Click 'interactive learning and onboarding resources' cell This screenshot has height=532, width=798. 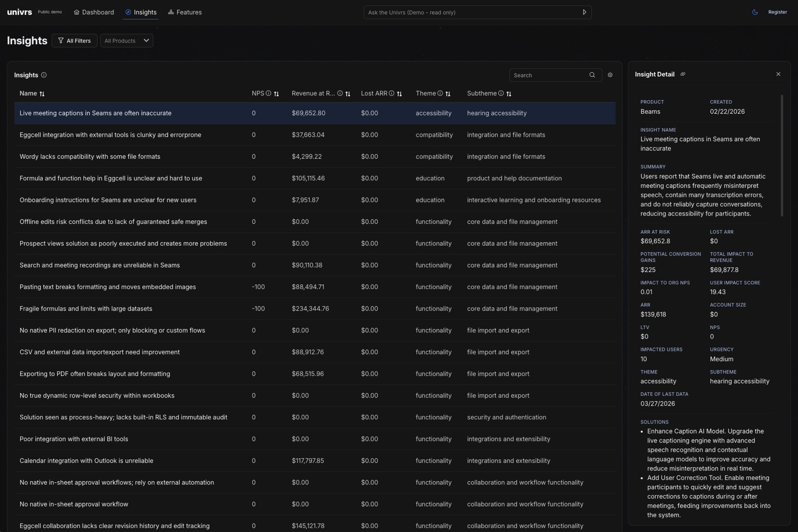[x=534, y=200]
